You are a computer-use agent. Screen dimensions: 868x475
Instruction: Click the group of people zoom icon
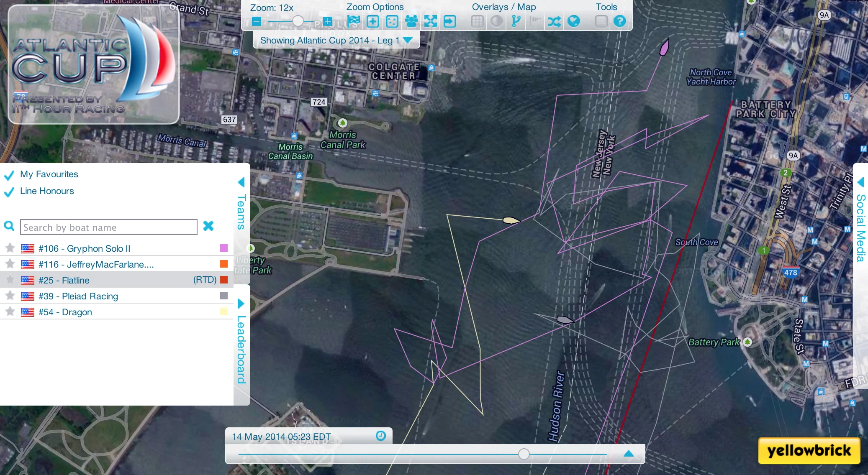(411, 21)
